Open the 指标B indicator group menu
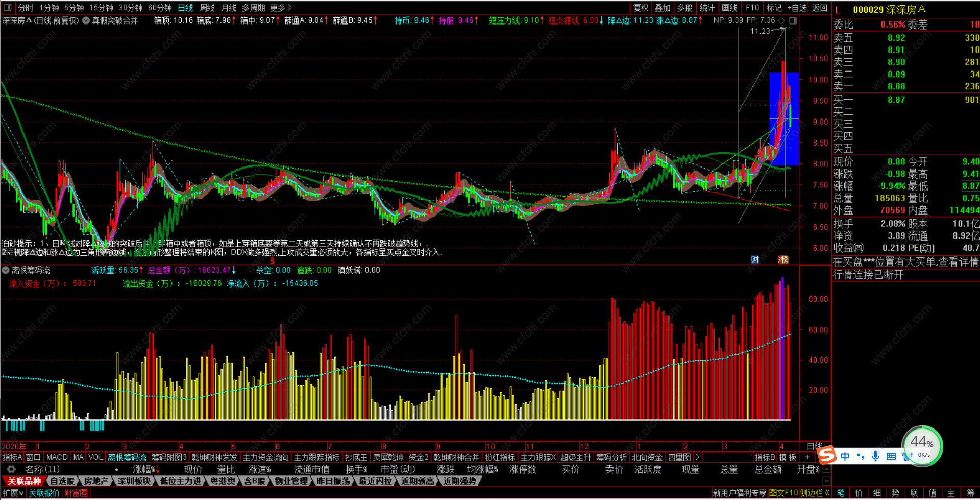The width and height of the screenshot is (980, 500). coord(765,457)
